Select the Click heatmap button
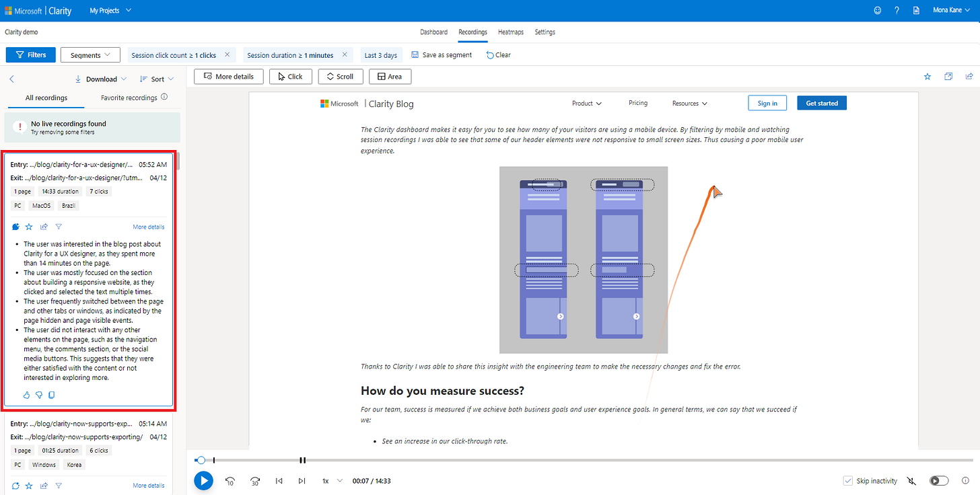Image resolution: width=980 pixels, height=495 pixels. [291, 77]
